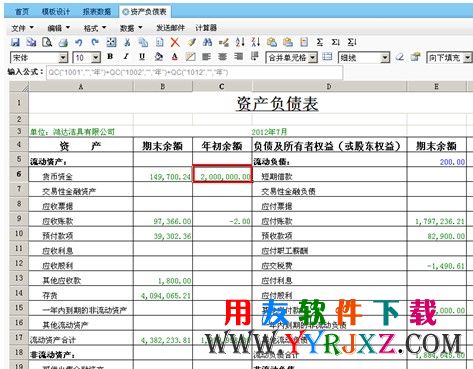Screen dimensions: 473x369
Task: Open Print Preview with magnifier icon
Action: coord(47,42)
